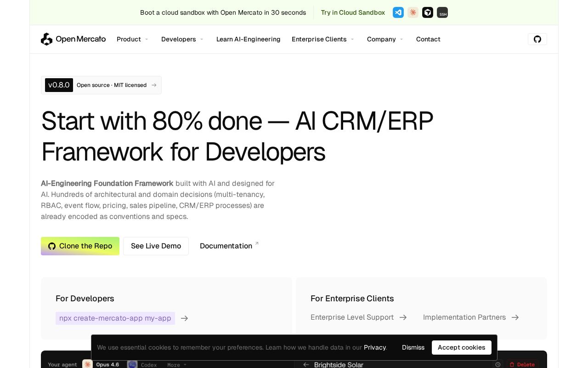Click the Open Mercato logo
Image resolution: width=588 pixels, height=368 pixels.
click(x=73, y=39)
